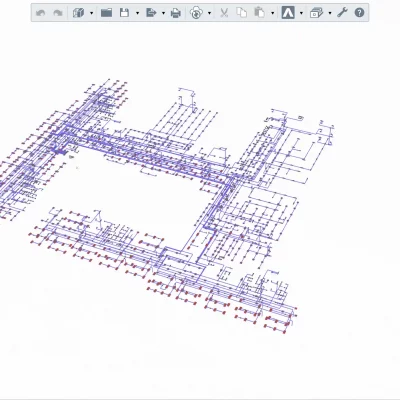Click the Redo arrow icon
Viewport: 400px width, 400px height.
point(58,13)
